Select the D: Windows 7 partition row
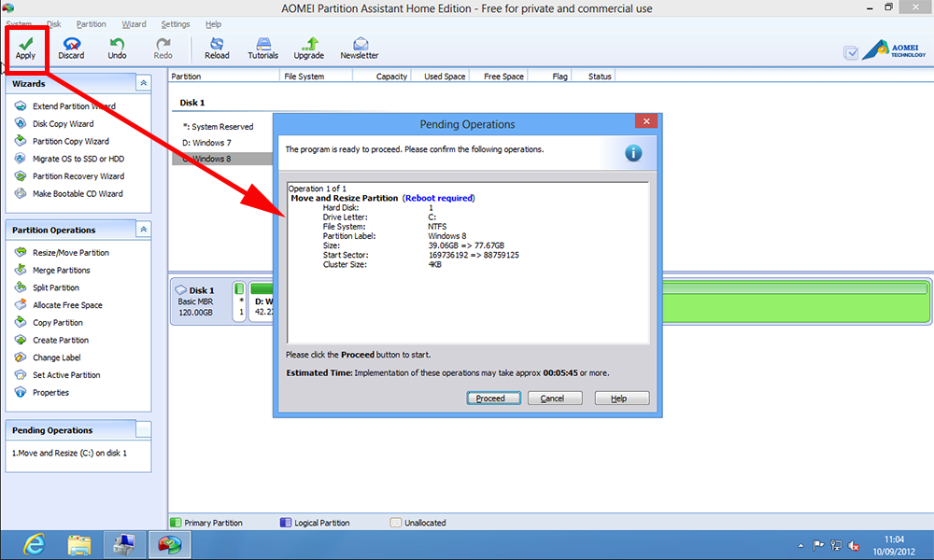This screenshot has width=934, height=560. click(222, 143)
